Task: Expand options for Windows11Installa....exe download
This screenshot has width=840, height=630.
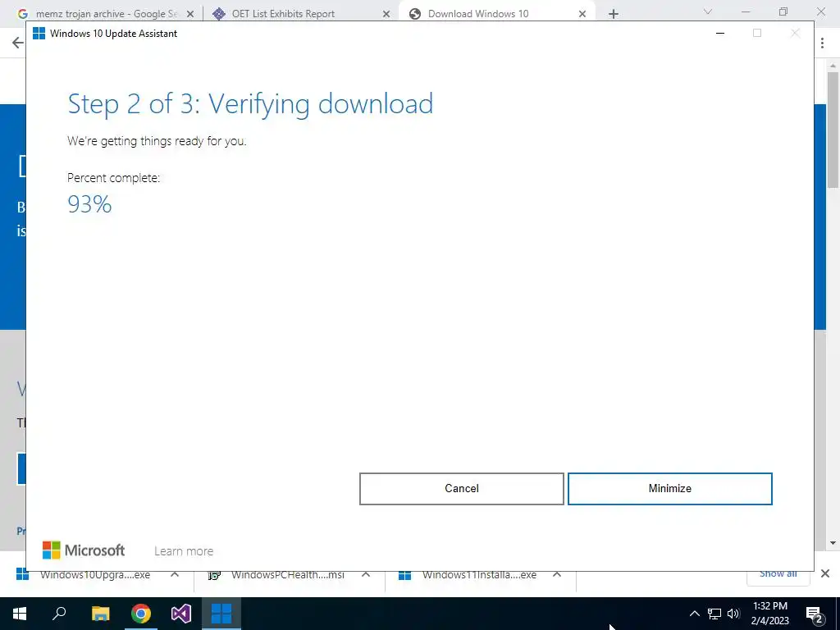Action: point(557,574)
